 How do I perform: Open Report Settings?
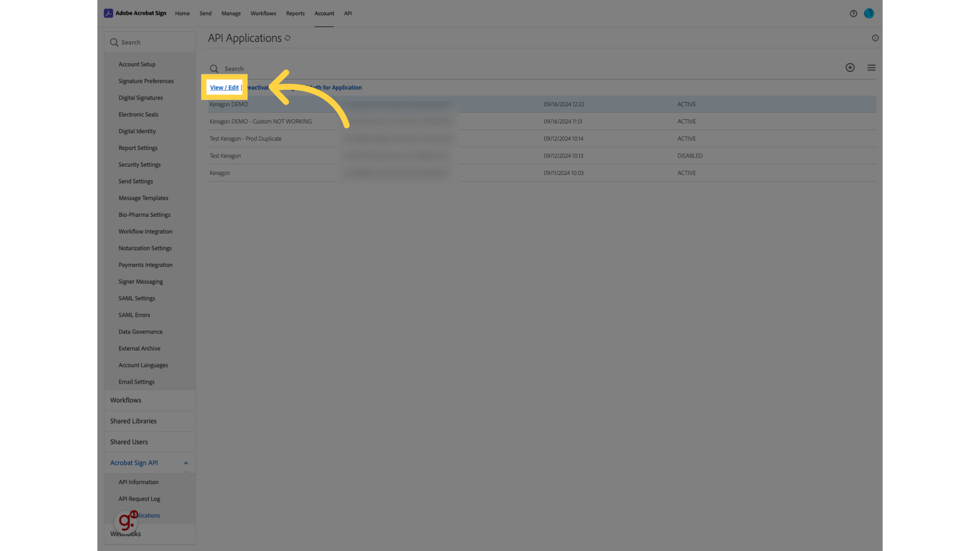[138, 148]
